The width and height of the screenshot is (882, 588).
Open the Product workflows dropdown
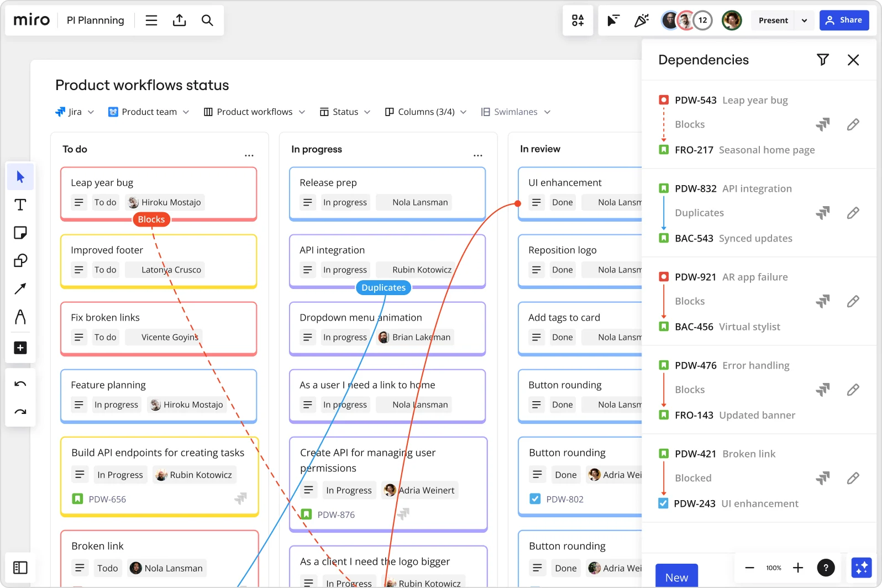click(254, 112)
